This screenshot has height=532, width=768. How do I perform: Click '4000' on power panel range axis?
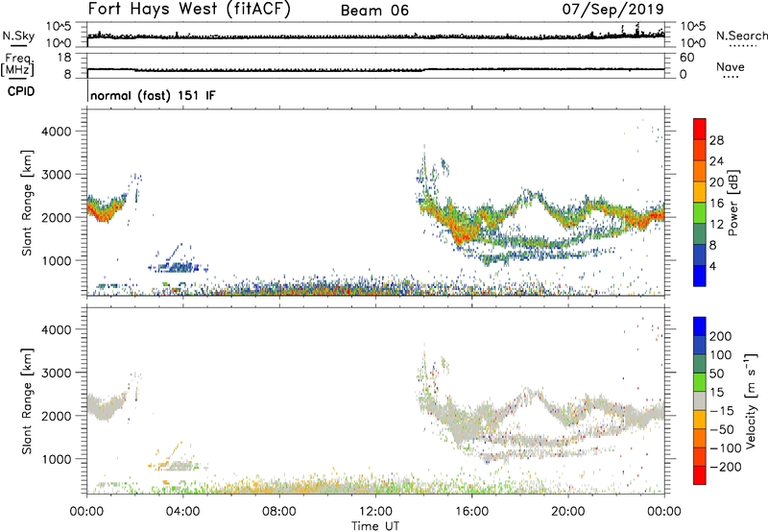tap(56, 132)
